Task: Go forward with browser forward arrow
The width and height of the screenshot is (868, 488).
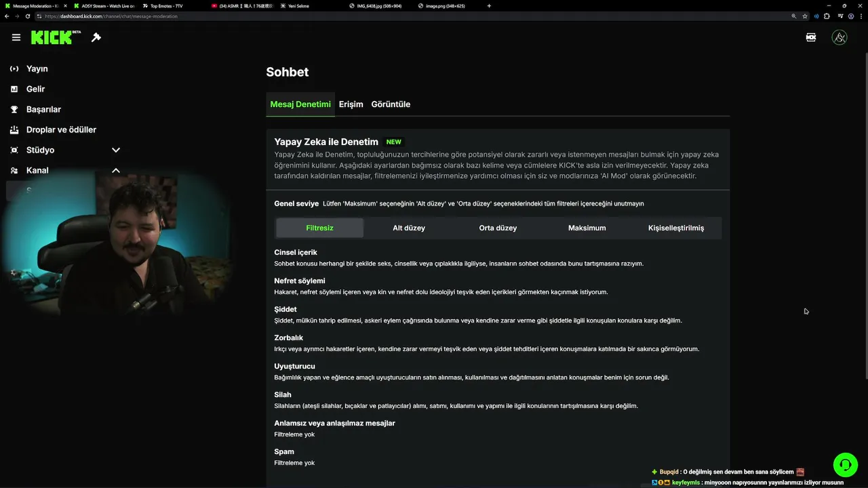Action: coord(17,16)
